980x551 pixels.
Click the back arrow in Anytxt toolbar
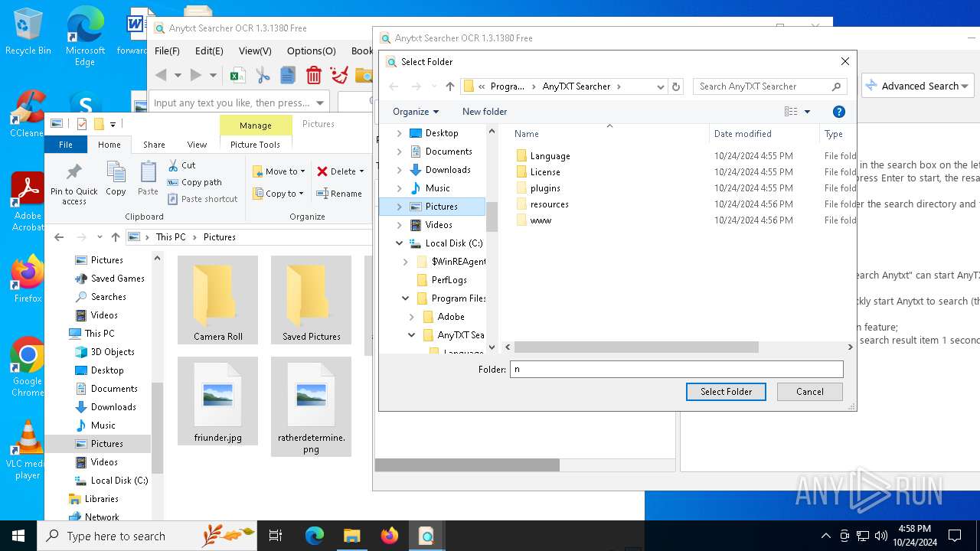point(161,75)
